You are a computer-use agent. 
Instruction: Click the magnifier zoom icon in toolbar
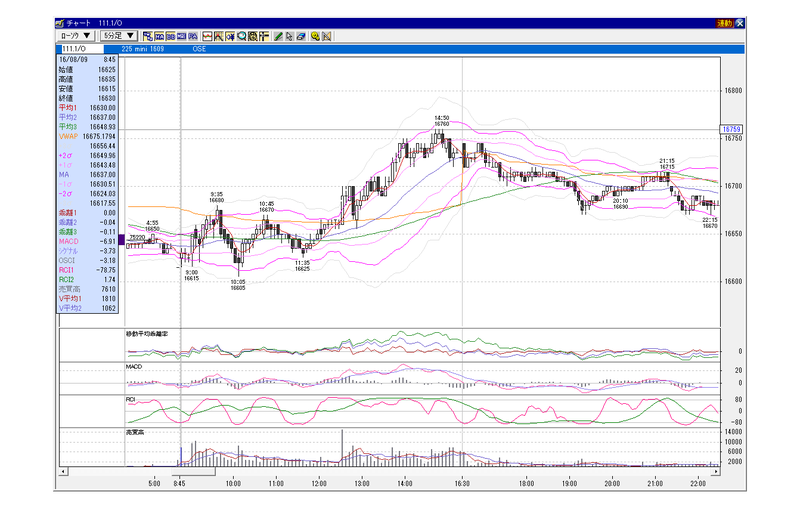pyautogui.click(x=241, y=36)
